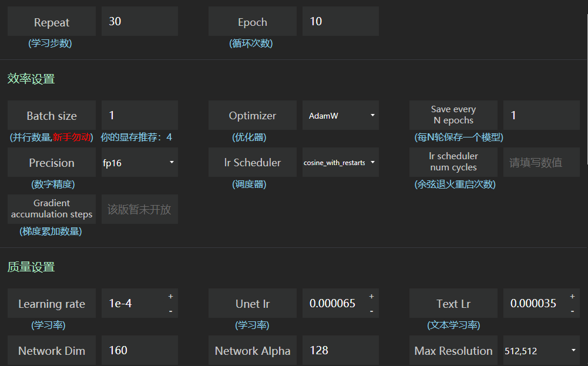Decrease Learning rate with minus stepper
Viewport: 588px width, 366px height.
pyautogui.click(x=170, y=311)
